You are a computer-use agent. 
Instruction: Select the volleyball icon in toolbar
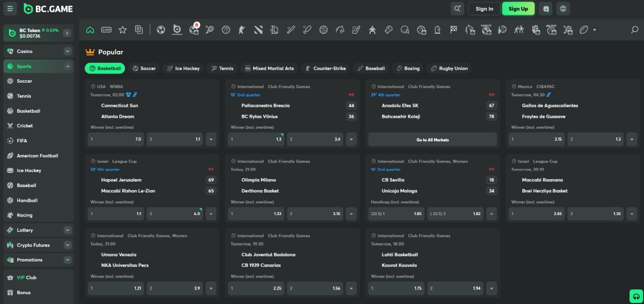click(x=324, y=29)
